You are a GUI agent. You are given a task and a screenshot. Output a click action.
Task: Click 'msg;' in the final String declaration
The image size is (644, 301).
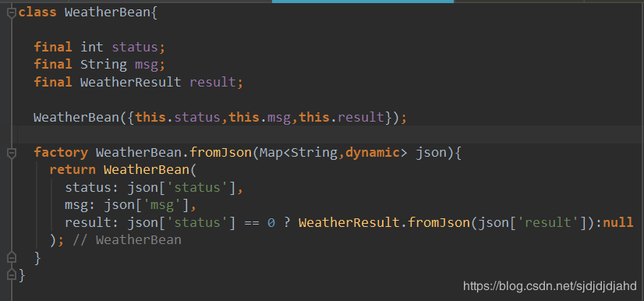tap(150, 65)
